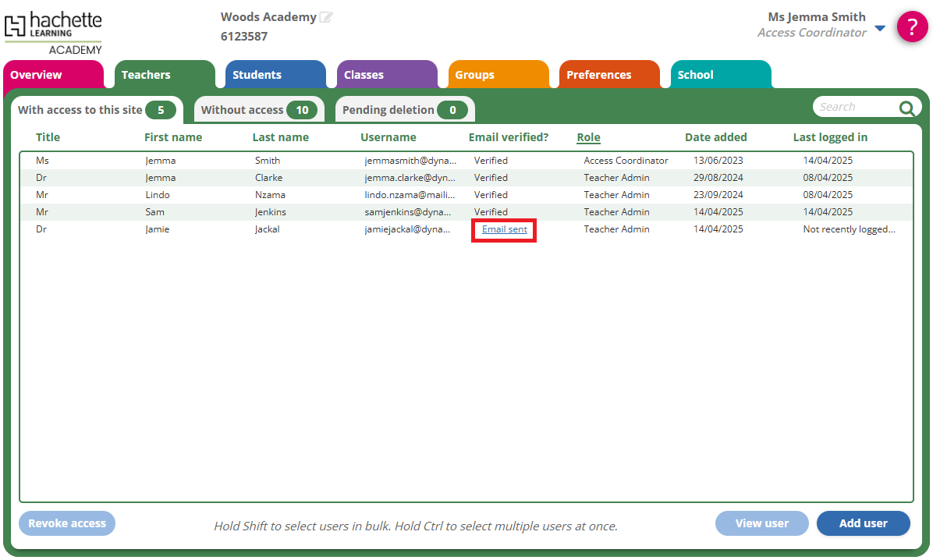933x560 pixels.
Task: Sort the table by Role column
Action: tap(588, 137)
